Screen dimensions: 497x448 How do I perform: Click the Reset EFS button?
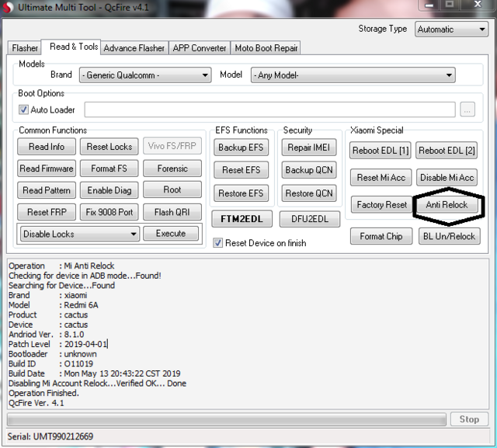[242, 170]
